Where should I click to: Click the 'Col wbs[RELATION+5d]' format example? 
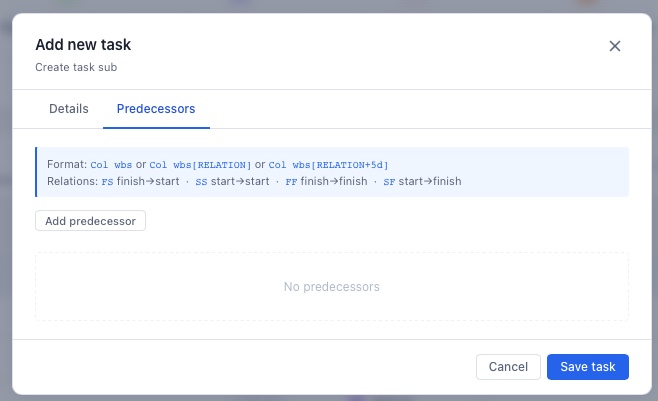[328, 165]
